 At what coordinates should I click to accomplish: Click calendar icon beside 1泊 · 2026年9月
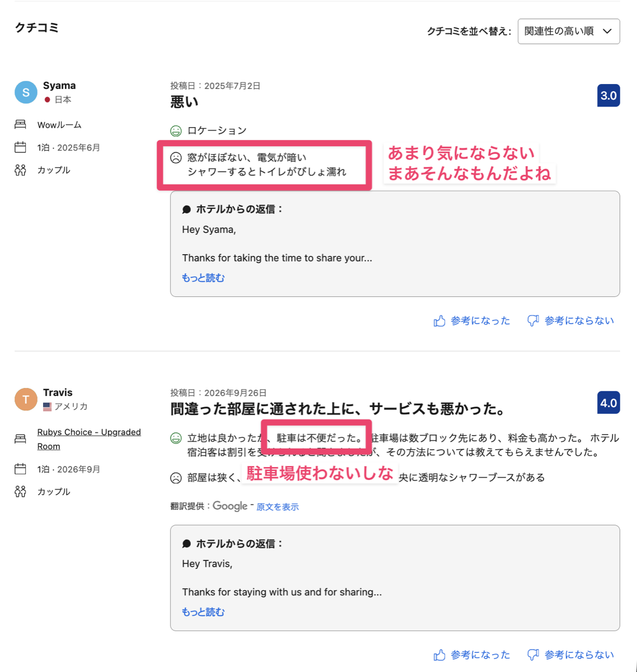click(21, 469)
